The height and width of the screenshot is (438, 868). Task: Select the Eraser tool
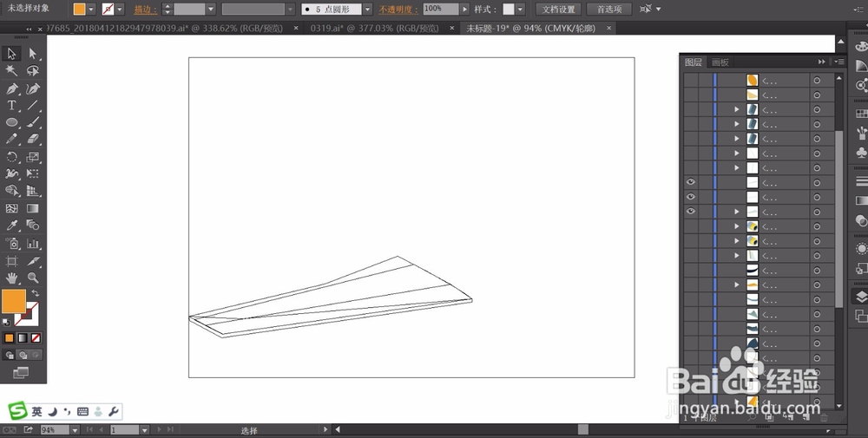[33, 139]
